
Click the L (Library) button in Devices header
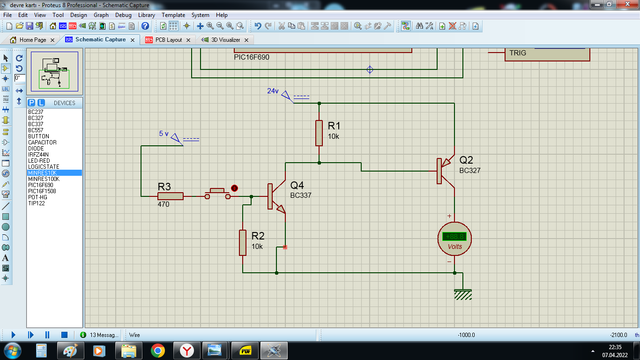pyautogui.click(x=41, y=103)
